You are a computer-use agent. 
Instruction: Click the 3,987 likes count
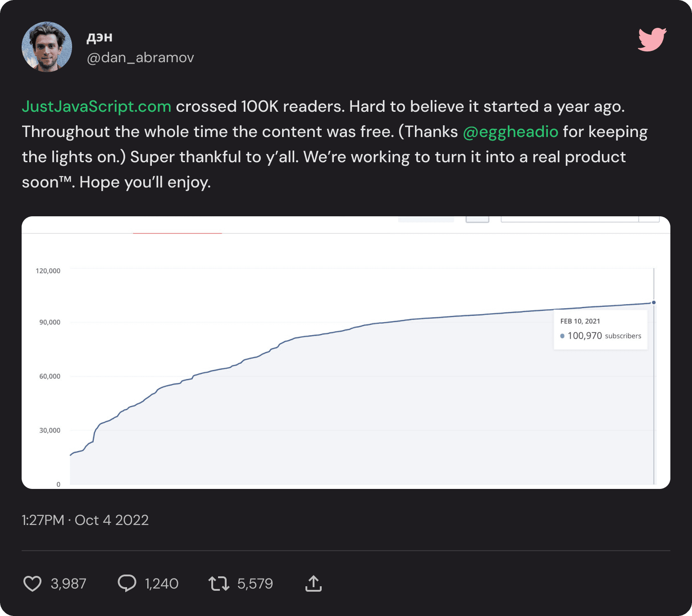[x=68, y=584]
